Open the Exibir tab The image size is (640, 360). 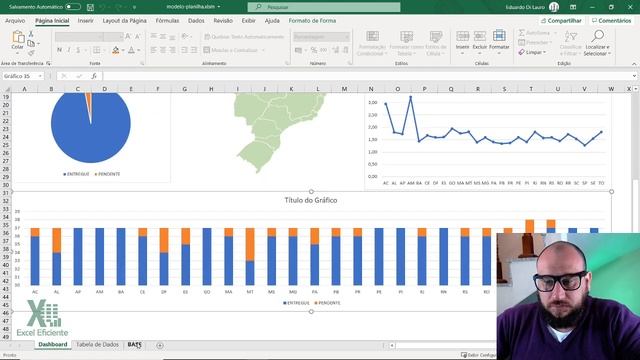coord(249,20)
